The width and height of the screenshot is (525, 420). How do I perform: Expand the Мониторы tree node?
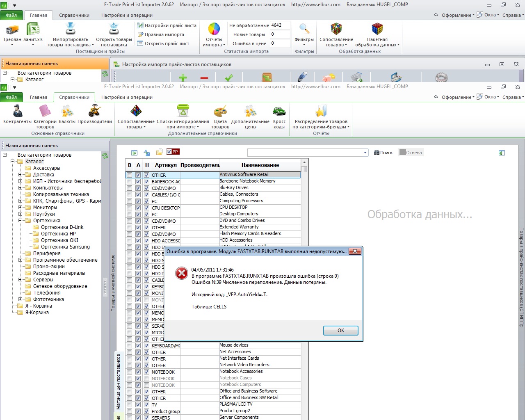coord(20,208)
